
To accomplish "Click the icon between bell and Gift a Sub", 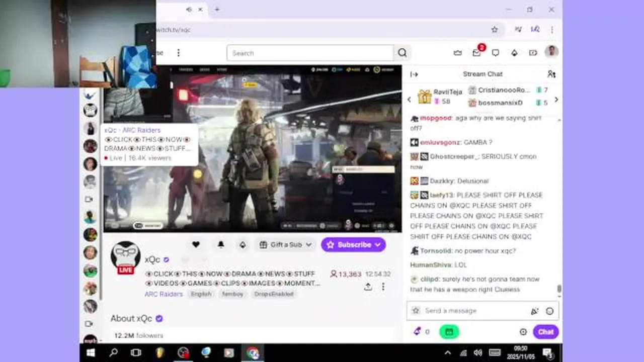I will [x=243, y=244].
